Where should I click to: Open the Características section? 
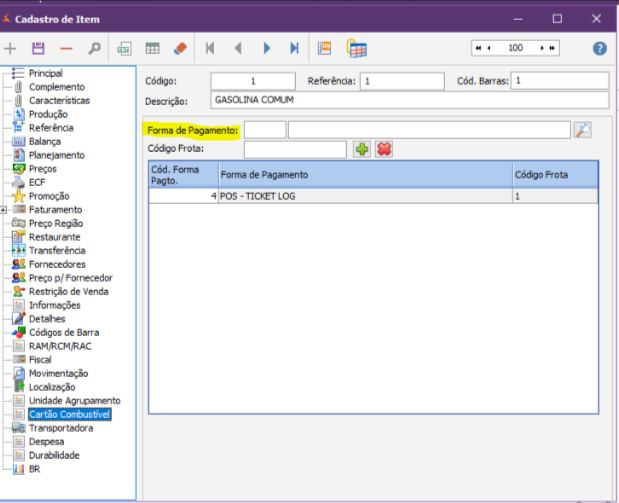pyautogui.click(x=59, y=101)
